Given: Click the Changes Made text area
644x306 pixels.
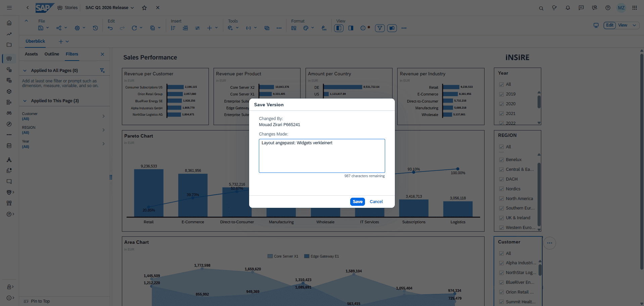Looking at the screenshot, I should click(322, 156).
